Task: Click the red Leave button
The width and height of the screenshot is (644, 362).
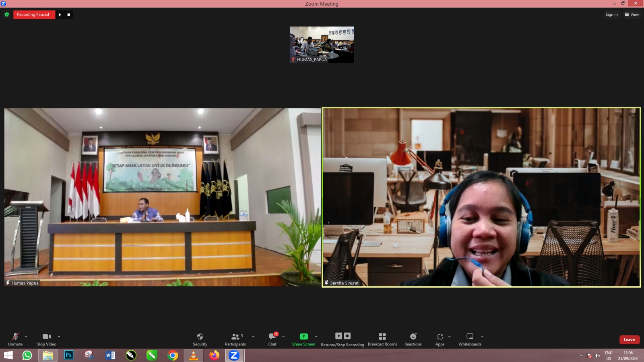Action: [629, 339]
